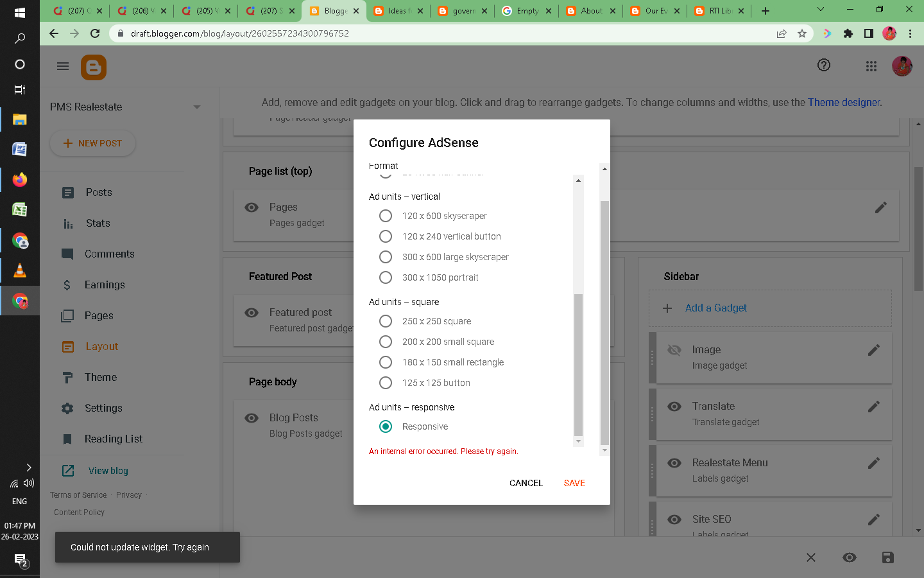Open Chrome tab search chevron
The width and height of the screenshot is (924, 578).
tap(820, 10)
